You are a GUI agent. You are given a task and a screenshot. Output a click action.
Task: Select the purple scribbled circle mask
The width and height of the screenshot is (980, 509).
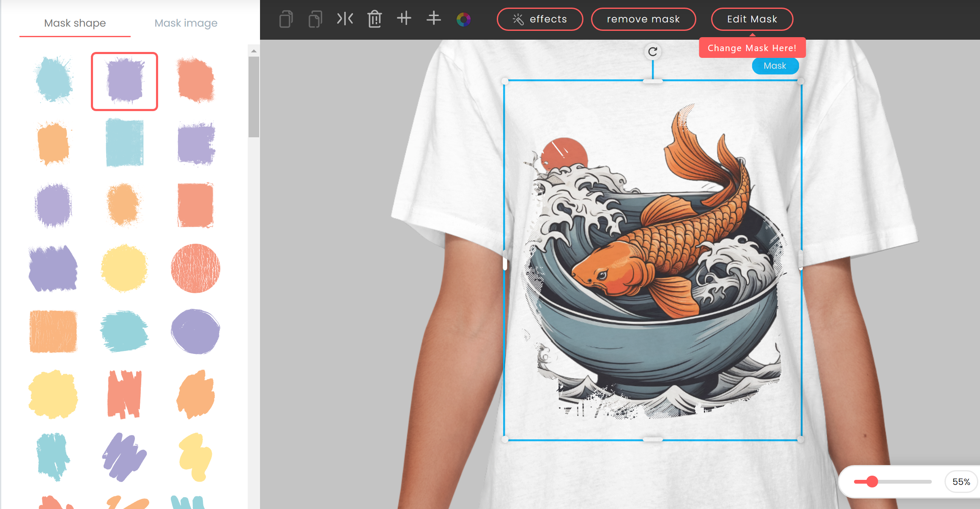coord(195,332)
